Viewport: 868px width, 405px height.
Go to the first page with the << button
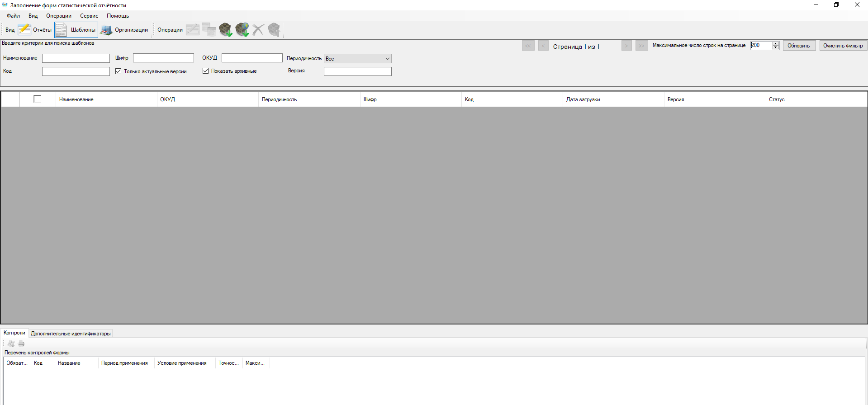tap(528, 46)
